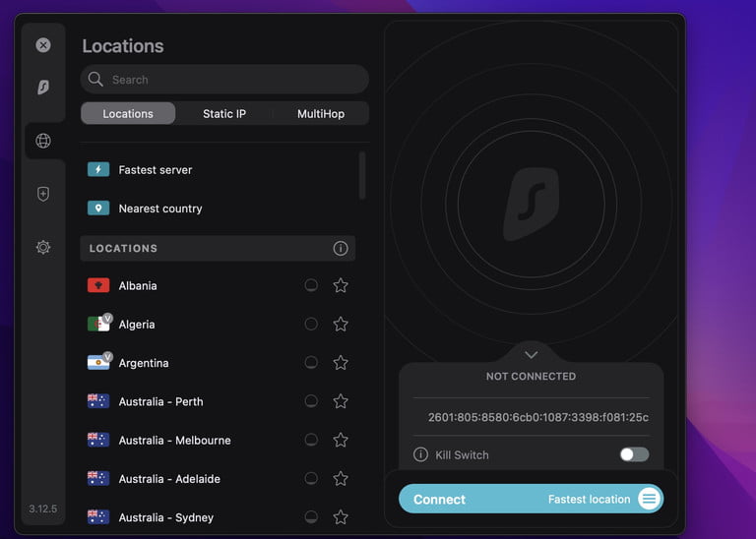Choose Nearest country option
Viewport: 756px width, 539px height.
point(160,209)
